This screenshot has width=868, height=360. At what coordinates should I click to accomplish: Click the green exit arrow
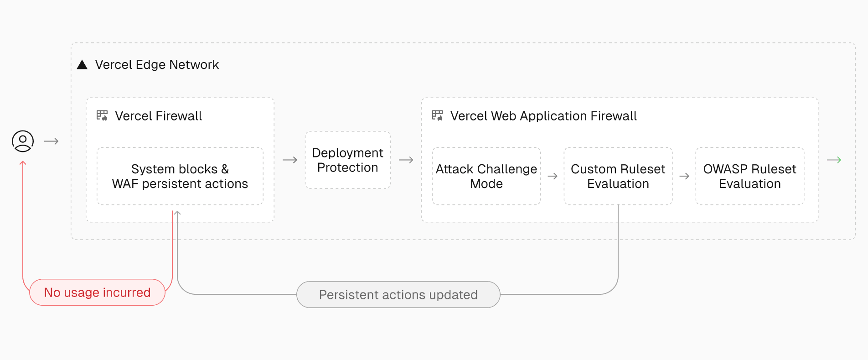[834, 160]
